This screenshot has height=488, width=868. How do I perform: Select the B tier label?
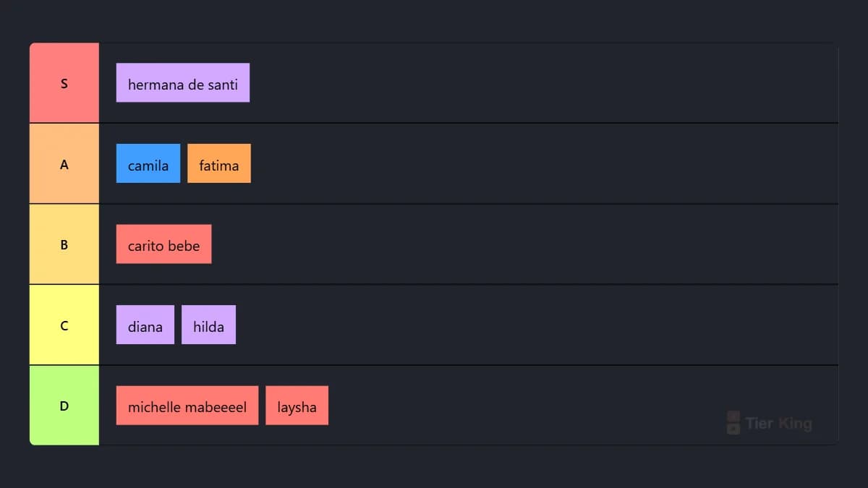pyautogui.click(x=64, y=244)
